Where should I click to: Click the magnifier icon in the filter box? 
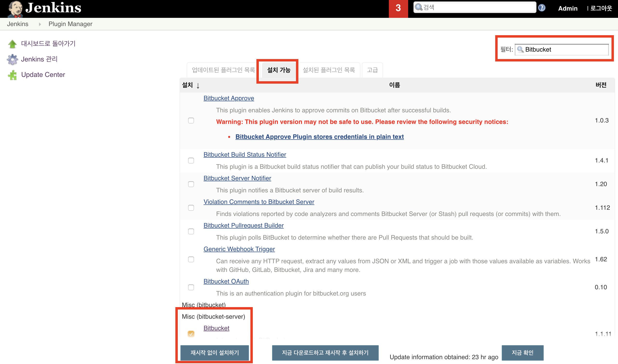520,50
